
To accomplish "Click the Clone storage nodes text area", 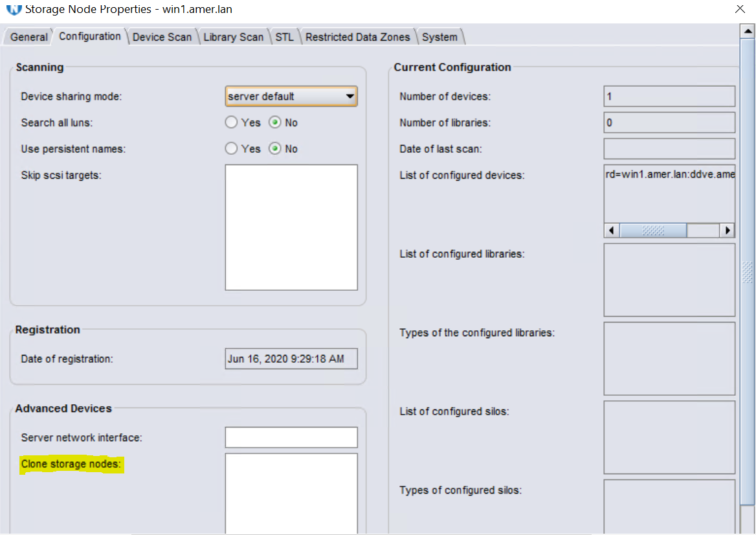I will tap(291, 492).
